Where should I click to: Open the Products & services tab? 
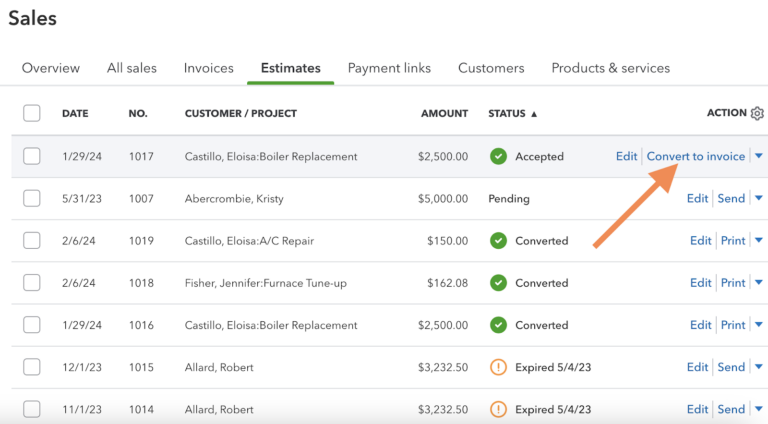coord(610,68)
